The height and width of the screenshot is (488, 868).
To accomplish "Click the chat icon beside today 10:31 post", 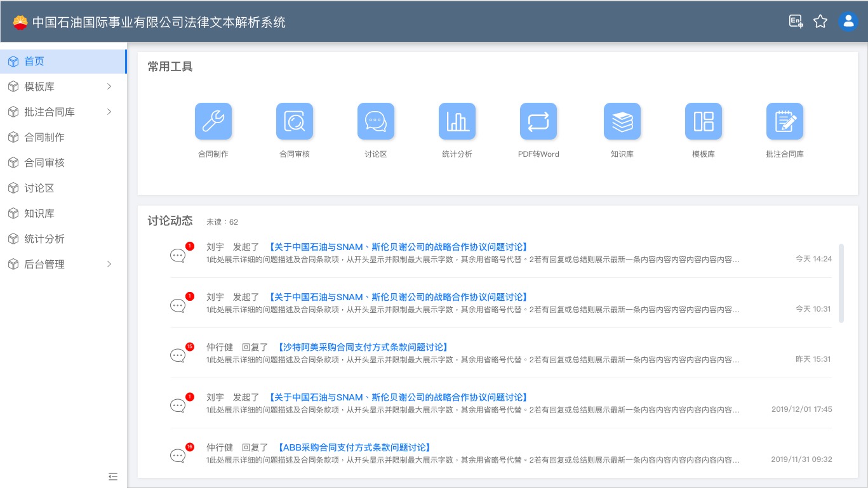I will (x=178, y=306).
